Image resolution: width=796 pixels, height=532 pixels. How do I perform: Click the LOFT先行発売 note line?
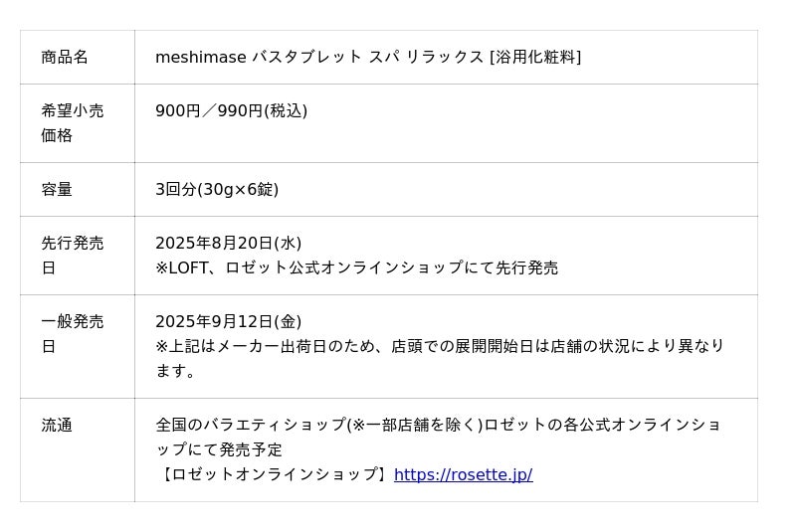pyautogui.click(x=357, y=267)
